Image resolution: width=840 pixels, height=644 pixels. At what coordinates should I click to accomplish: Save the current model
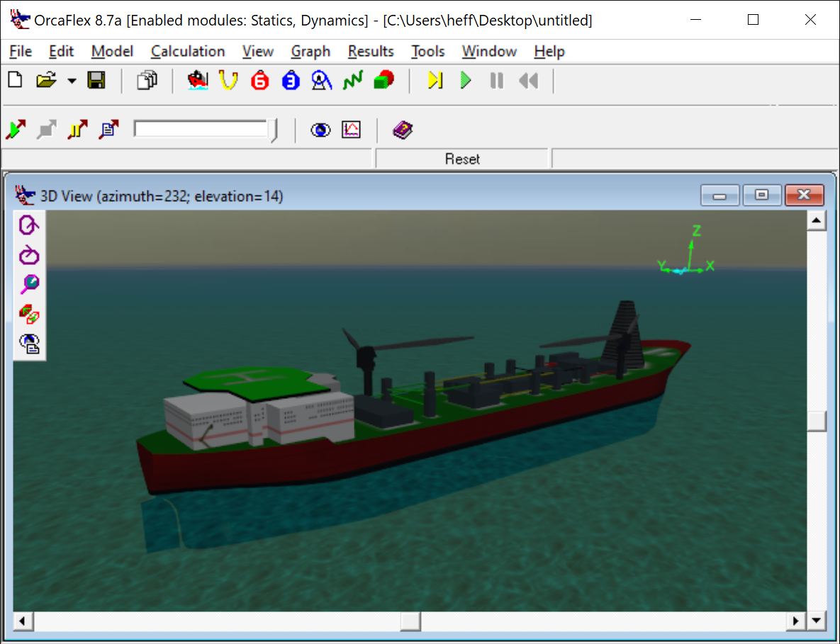(96, 80)
